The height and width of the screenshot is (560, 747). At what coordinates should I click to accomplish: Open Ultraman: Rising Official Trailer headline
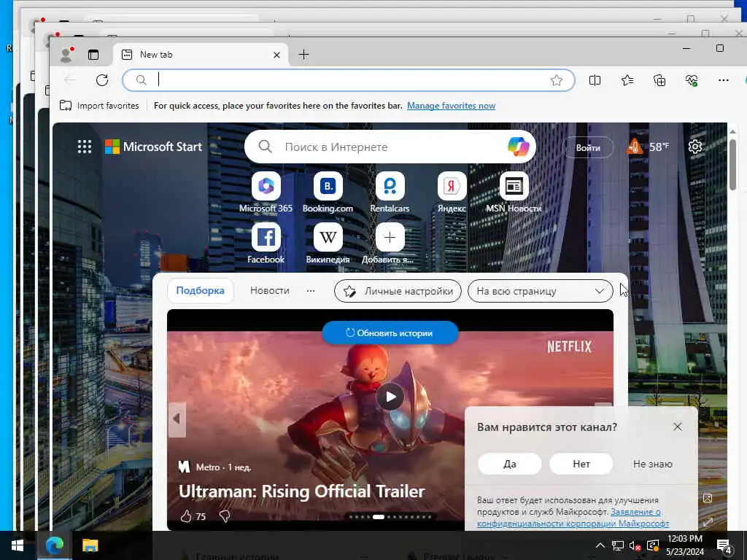pyautogui.click(x=301, y=491)
